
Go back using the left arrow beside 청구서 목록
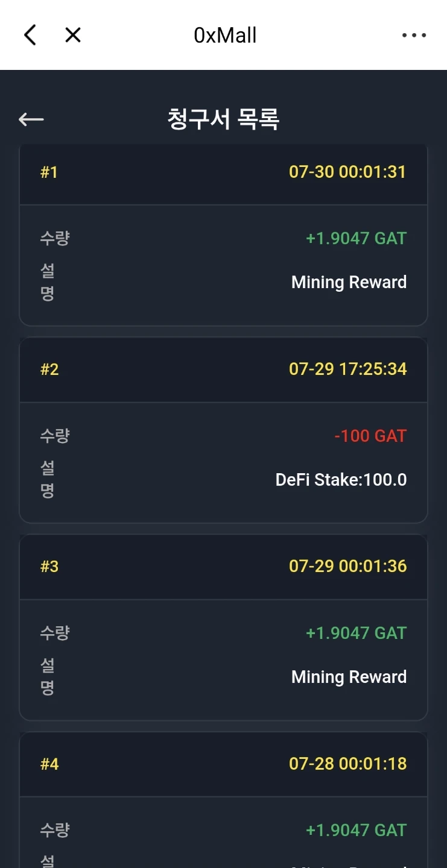(31, 119)
